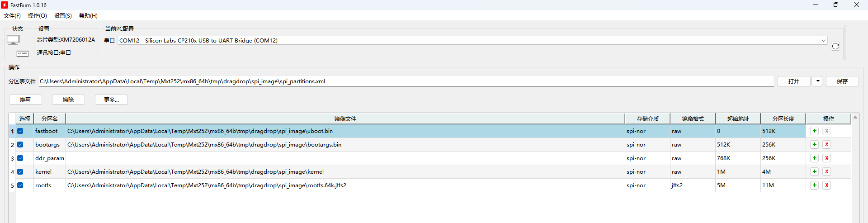Open the 操作(O) menu
Screen dimensions: 868x223
(38, 16)
